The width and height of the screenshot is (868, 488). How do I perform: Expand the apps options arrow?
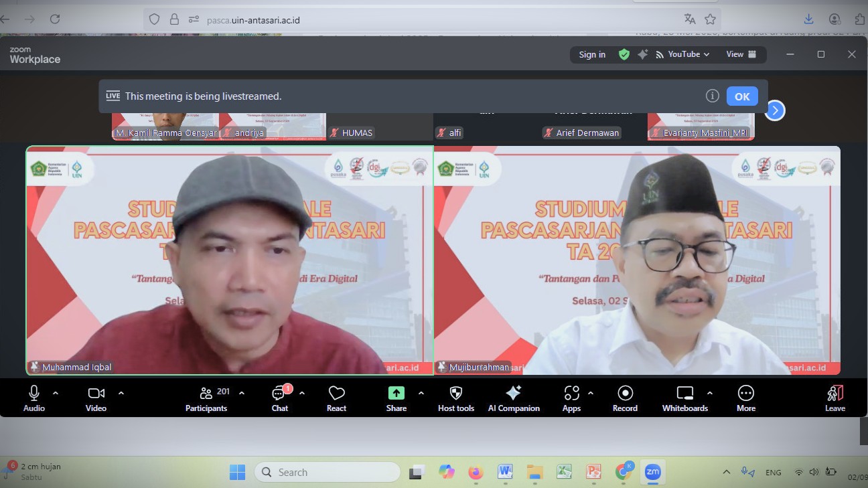591,393
